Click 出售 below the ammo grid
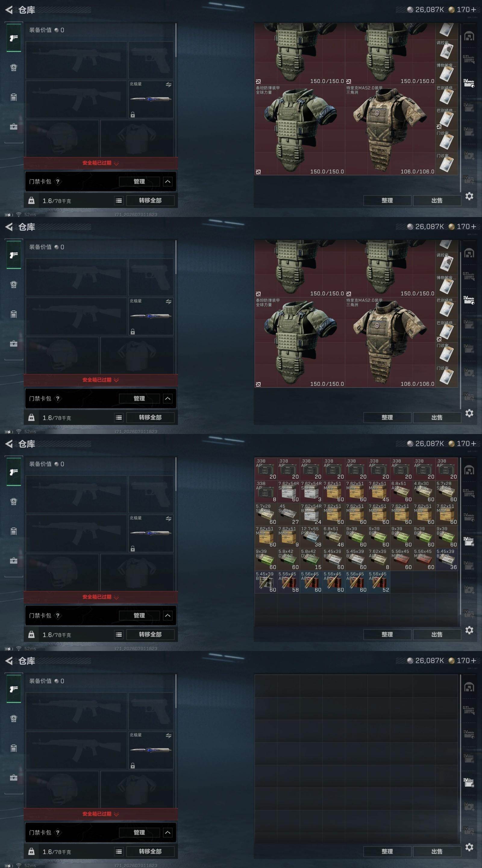This screenshot has width=482, height=868. coord(437,634)
